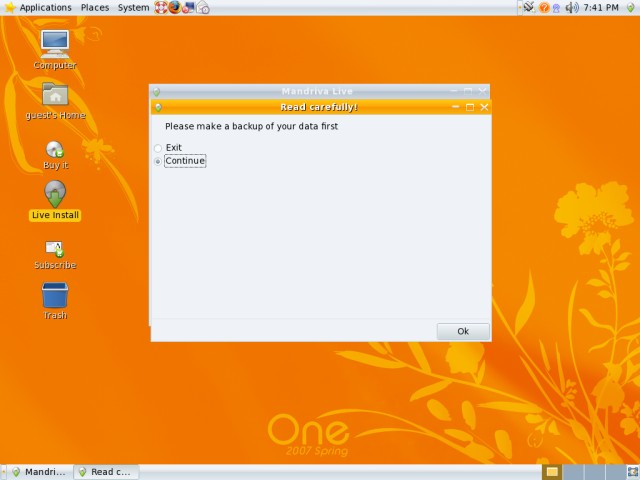Open guest's Home folder icon
Image resolution: width=640 pixels, height=480 pixels.
56,100
